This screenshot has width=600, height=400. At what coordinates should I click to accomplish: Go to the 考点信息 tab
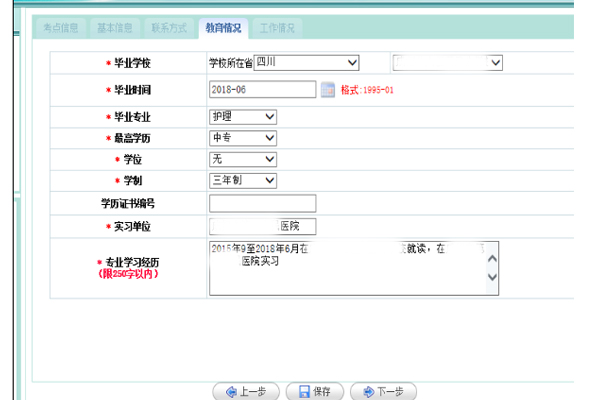[x=60, y=28]
